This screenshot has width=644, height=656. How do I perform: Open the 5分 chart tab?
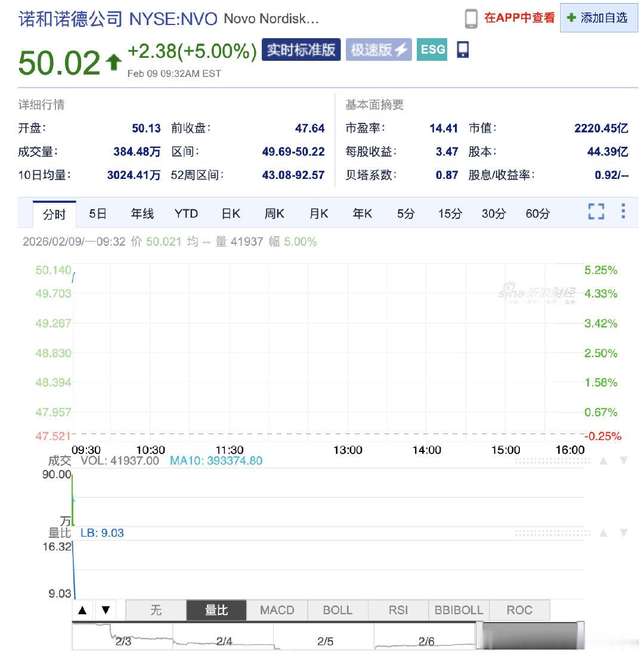[406, 213]
